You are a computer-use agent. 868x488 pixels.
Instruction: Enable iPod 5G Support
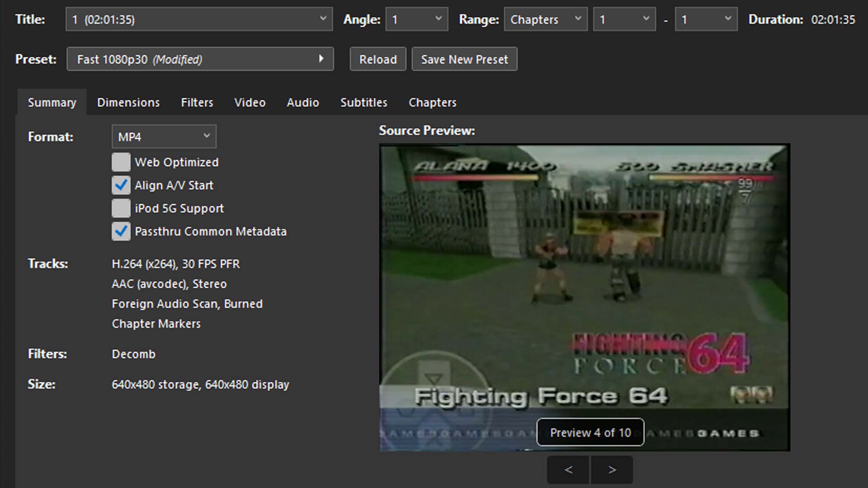121,208
